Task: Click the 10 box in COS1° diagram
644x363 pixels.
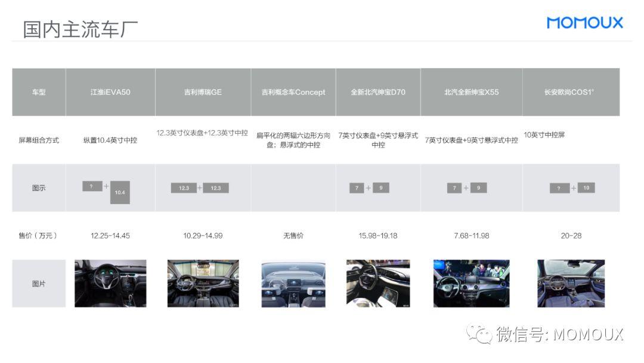Action: click(x=586, y=188)
